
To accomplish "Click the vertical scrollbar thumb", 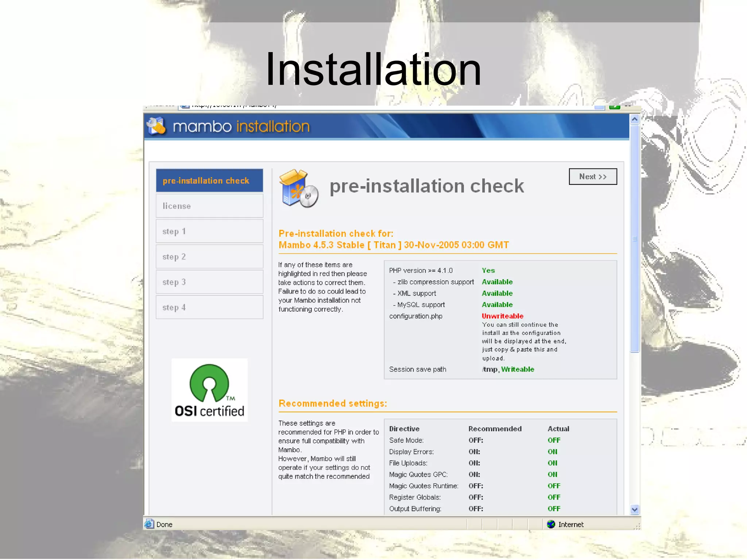I will click(635, 238).
